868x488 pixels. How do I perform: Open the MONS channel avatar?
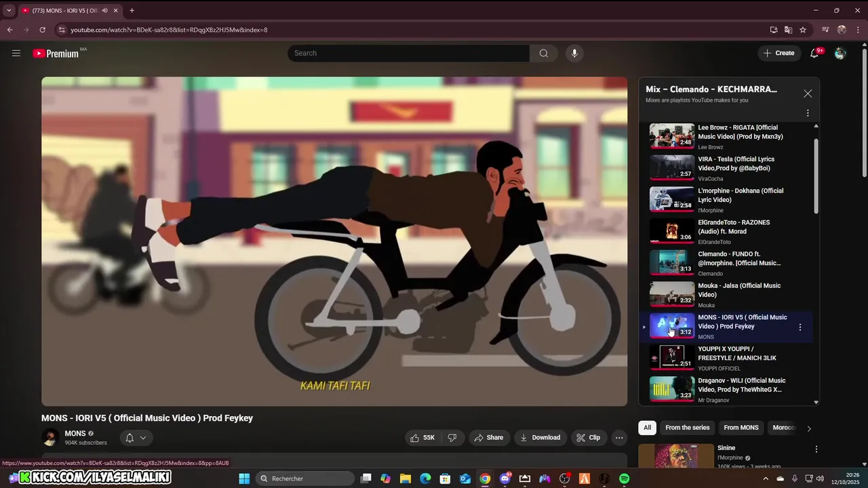click(x=50, y=438)
